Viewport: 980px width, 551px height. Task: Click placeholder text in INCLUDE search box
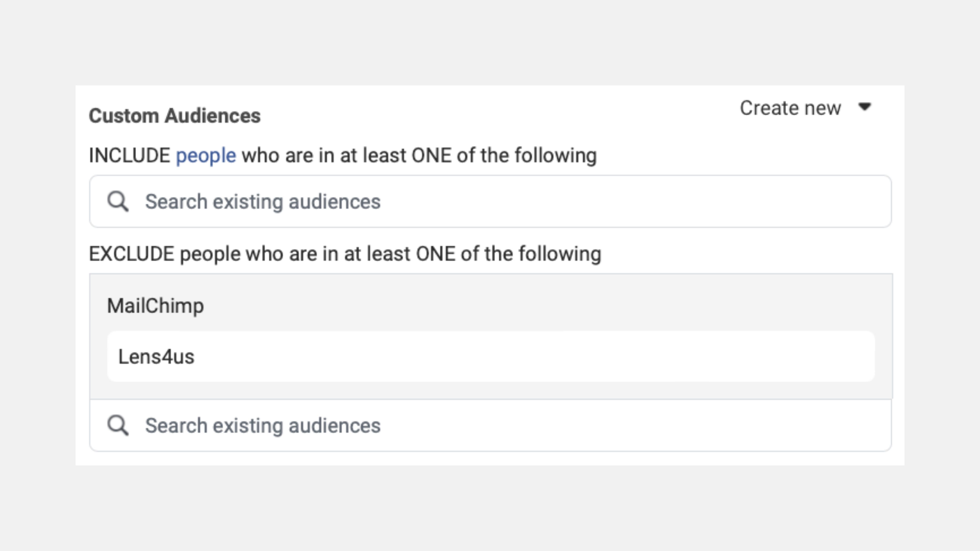[x=263, y=202]
